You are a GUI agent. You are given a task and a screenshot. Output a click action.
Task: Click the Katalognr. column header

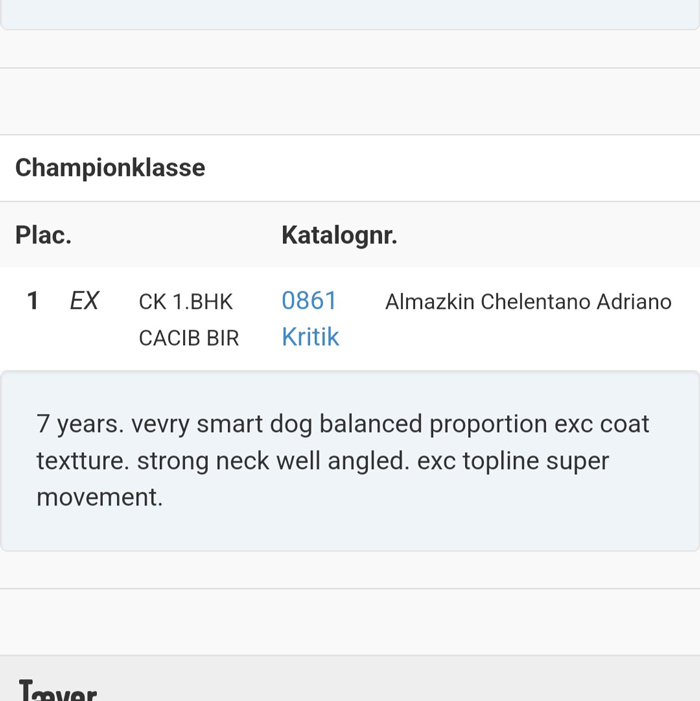[x=339, y=236]
